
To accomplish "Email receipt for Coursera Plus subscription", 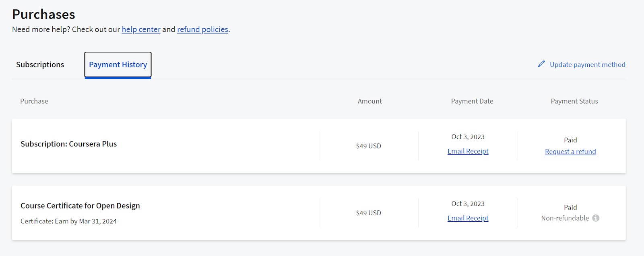I will tap(468, 151).
